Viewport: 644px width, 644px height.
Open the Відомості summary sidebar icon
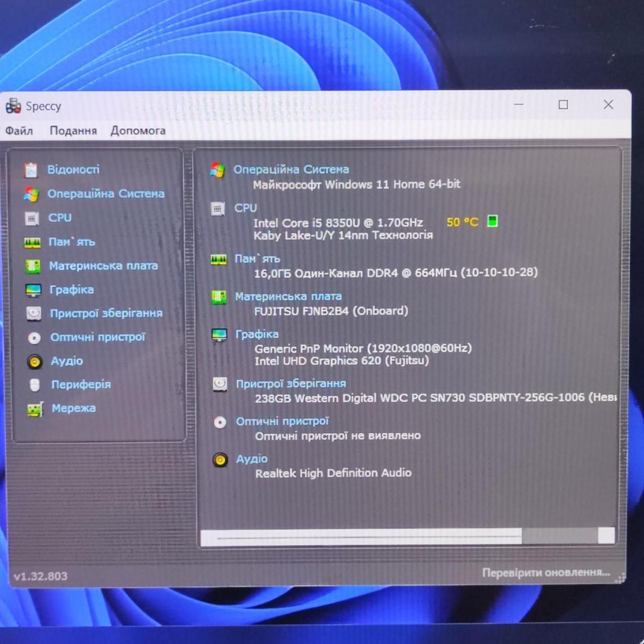pyautogui.click(x=31, y=170)
